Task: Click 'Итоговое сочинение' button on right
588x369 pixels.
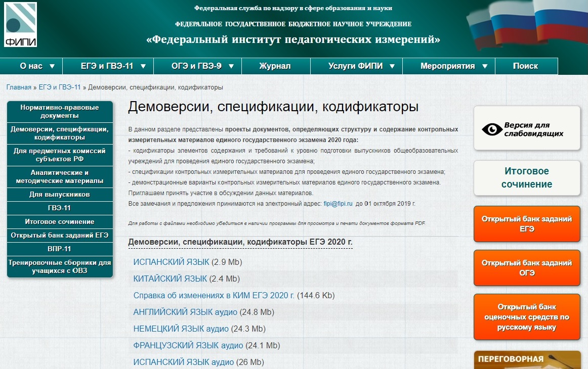Action: pos(526,178)
